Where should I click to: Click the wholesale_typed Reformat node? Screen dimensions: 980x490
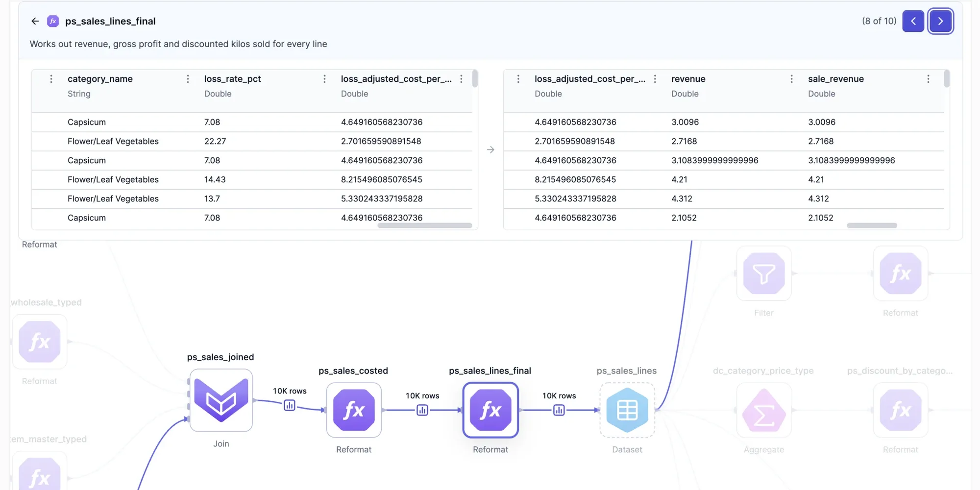pos(40,342)
